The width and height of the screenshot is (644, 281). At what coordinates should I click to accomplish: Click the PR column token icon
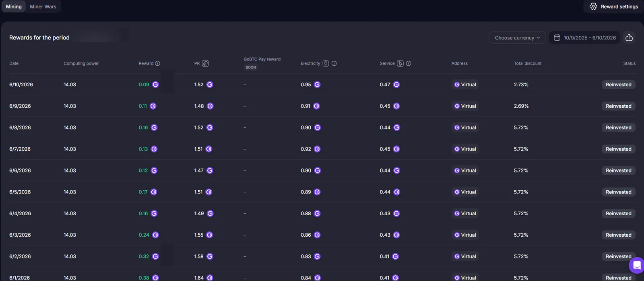205,63
